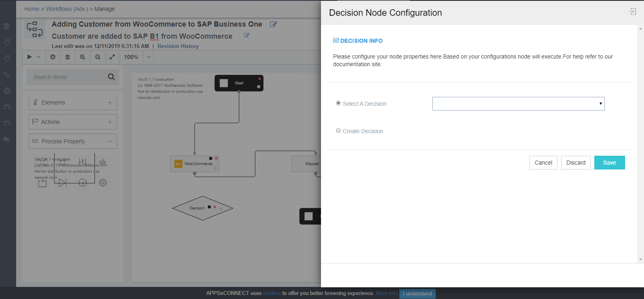Select the diode triangle element in Process Property

click(63, 183)
